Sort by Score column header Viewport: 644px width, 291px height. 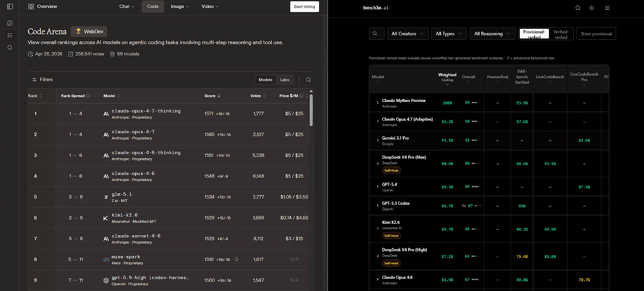coord(213,96)
